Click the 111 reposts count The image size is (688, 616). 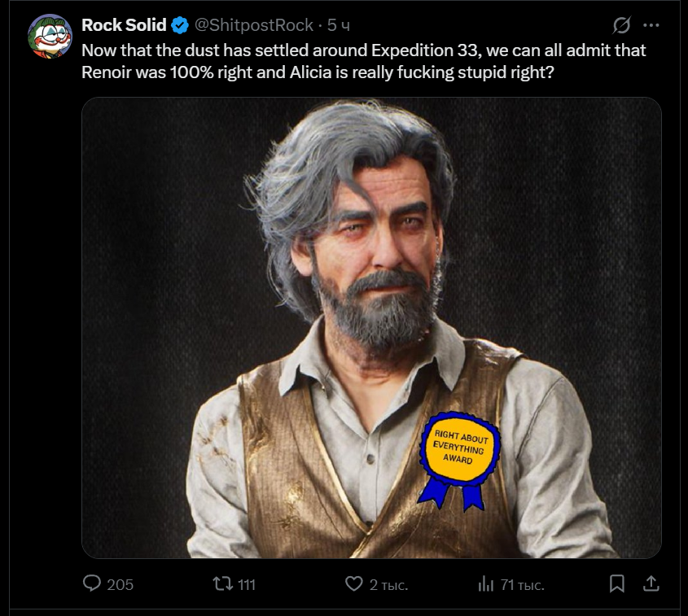[x=247, y=584]
